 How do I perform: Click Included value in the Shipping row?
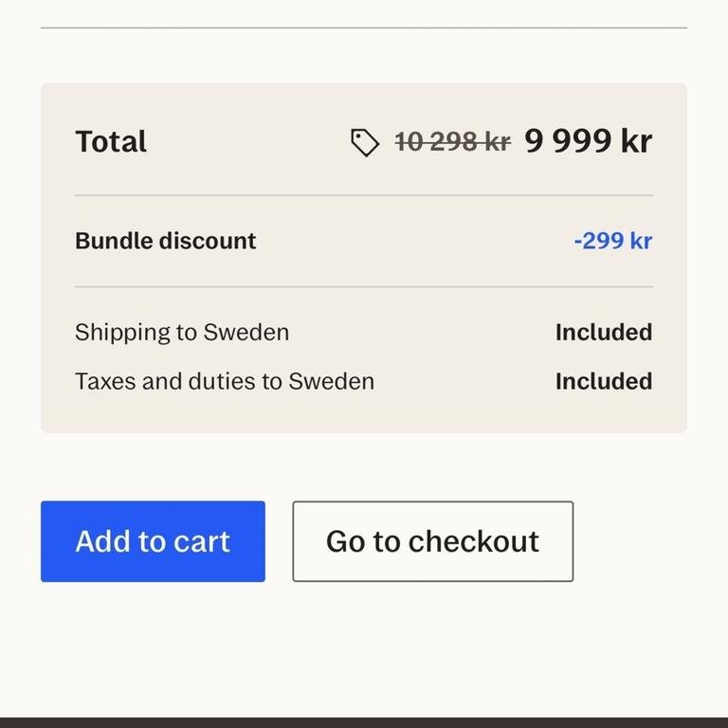coord(603,333)
